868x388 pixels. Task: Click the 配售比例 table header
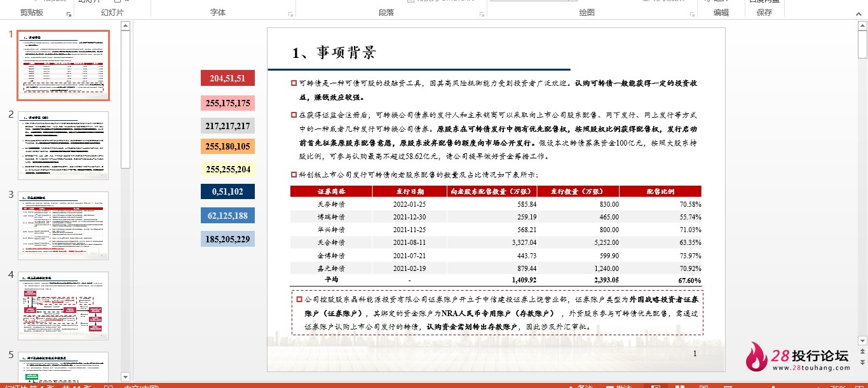pyautogui.click(x=660, y=191)
